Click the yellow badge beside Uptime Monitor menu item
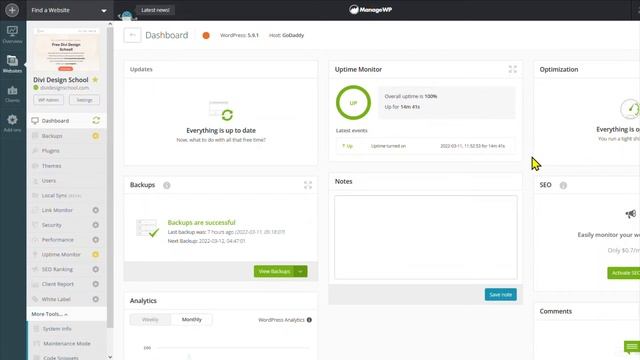 pos(96,255)
